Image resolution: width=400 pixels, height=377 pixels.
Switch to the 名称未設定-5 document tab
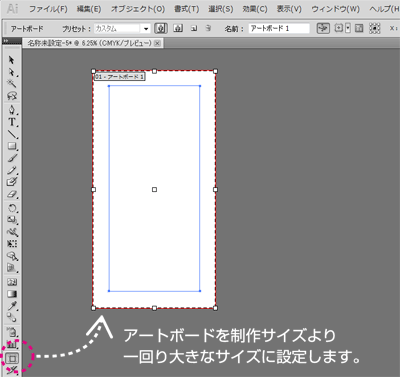(x=89, y=43)
